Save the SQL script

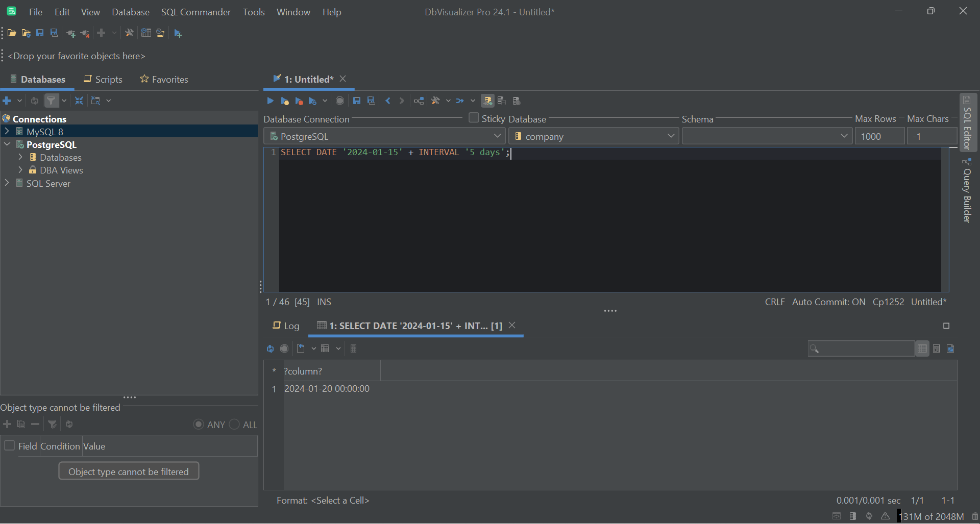(x=356, y=101)
